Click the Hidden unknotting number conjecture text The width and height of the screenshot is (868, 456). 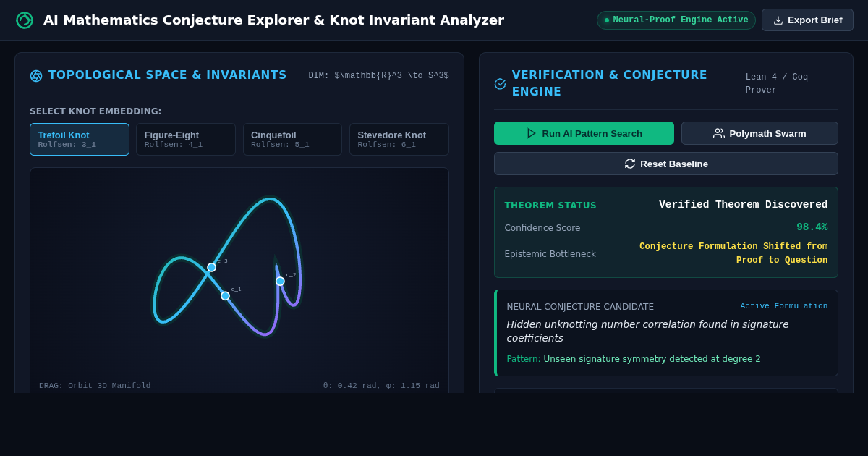tap(647, 332)
